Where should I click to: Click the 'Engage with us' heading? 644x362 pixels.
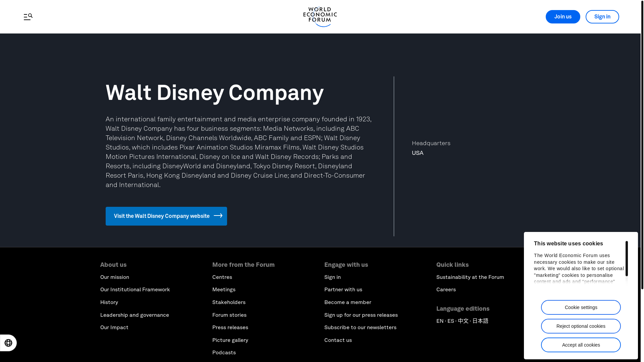pyautogui.click(x=346, y=265)
